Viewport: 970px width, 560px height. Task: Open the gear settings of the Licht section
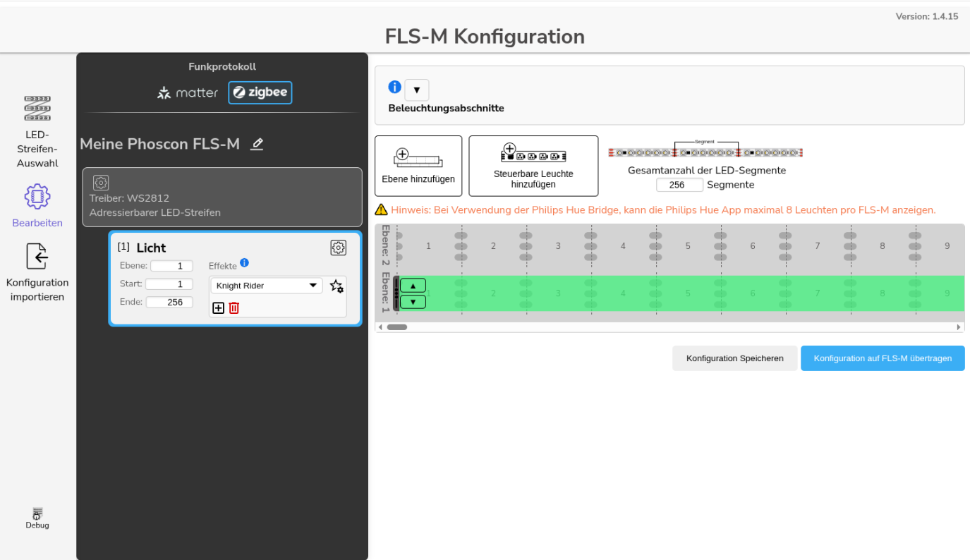(338, 248)
